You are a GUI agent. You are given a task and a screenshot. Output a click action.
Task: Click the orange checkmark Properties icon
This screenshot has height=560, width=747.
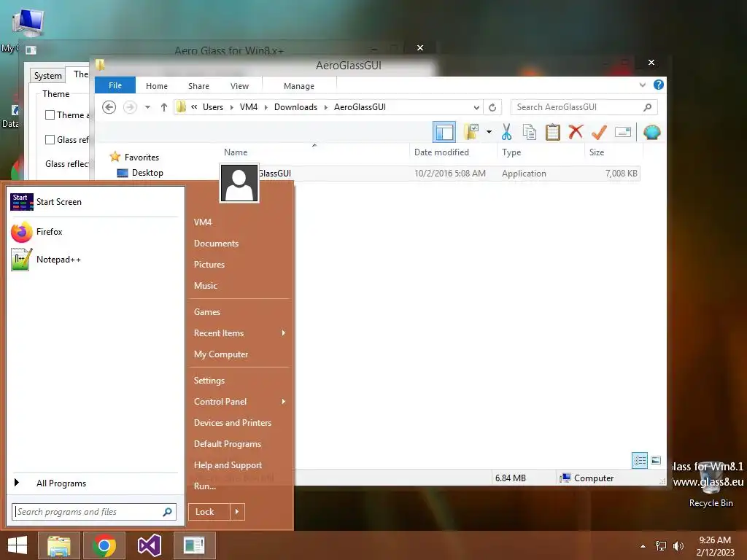click(599, 132)
